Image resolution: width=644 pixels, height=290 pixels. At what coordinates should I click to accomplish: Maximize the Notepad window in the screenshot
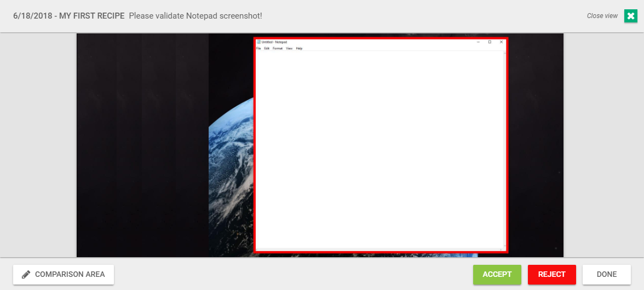pos(490,42)
